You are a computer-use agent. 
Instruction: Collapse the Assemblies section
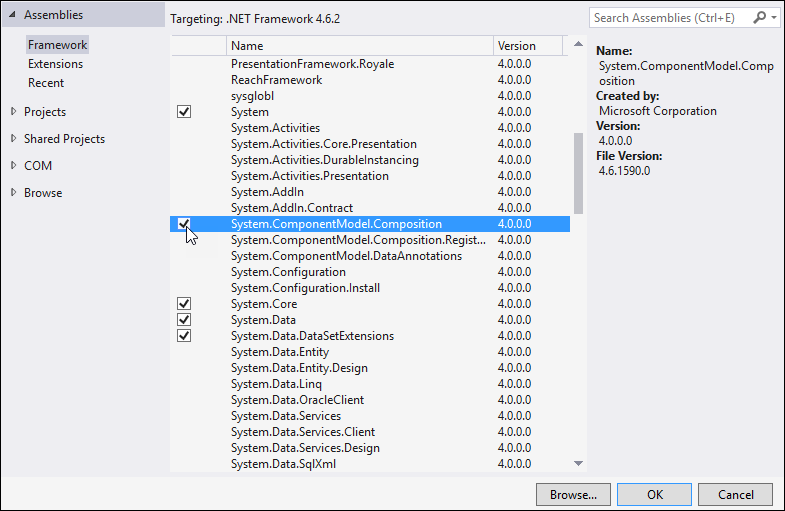coord(13,16)
